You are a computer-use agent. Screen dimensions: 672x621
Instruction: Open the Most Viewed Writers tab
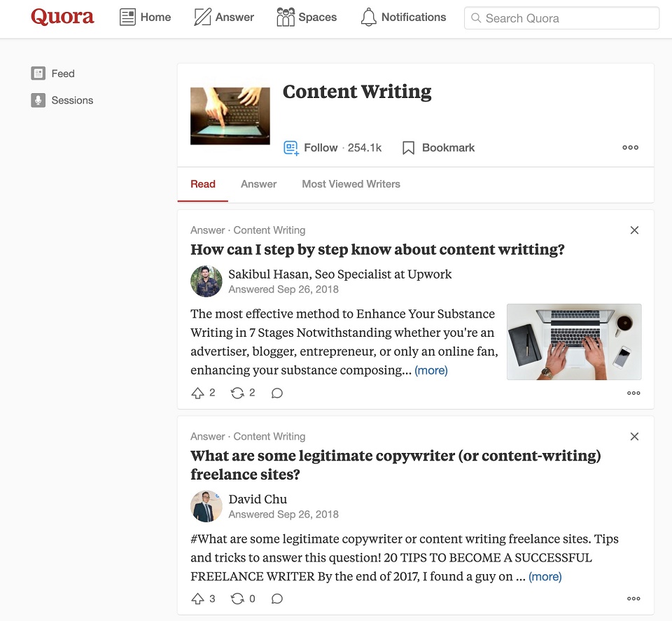(x=351, y=184)
